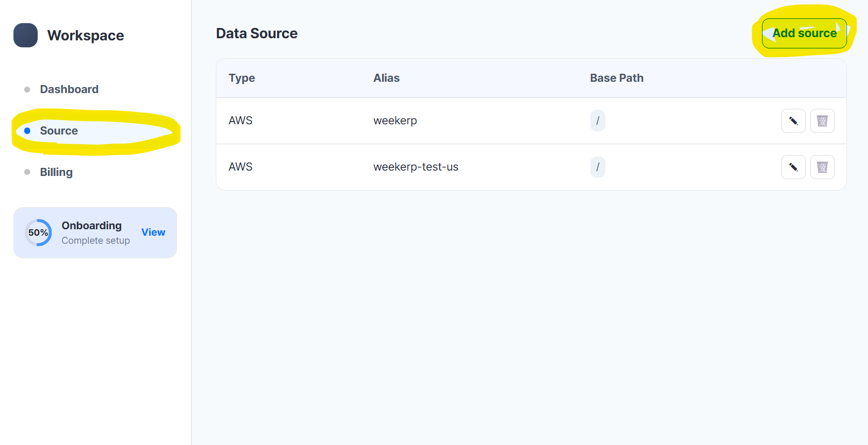
Task: Click the Base Path column header
Action: click(617, 78)
